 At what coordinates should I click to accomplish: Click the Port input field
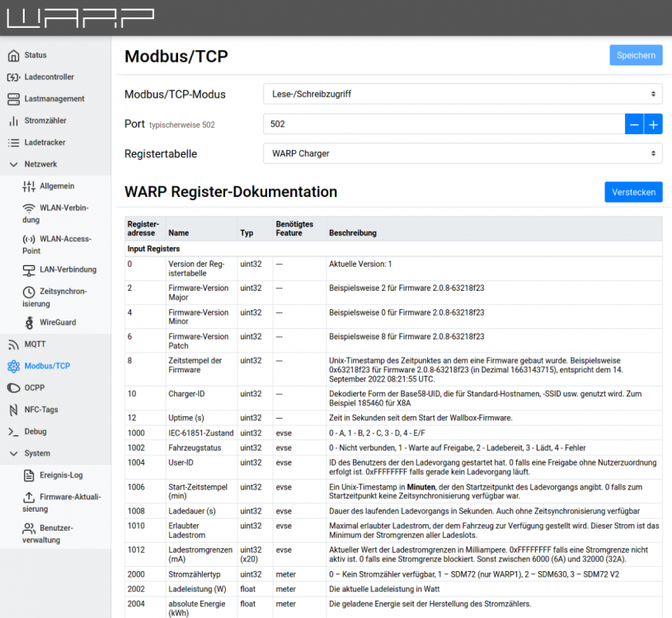[444, 124]
